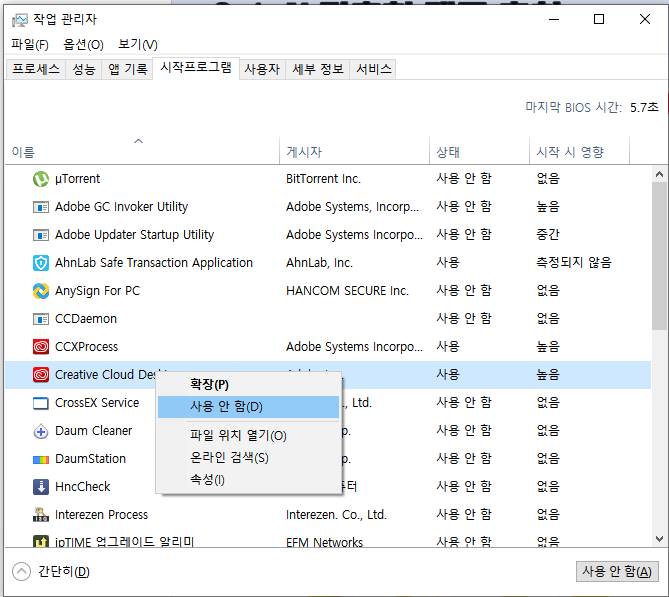Select the HncCheck row name
This screenshot has height=597, width=669.
click(x=83, y=487)
